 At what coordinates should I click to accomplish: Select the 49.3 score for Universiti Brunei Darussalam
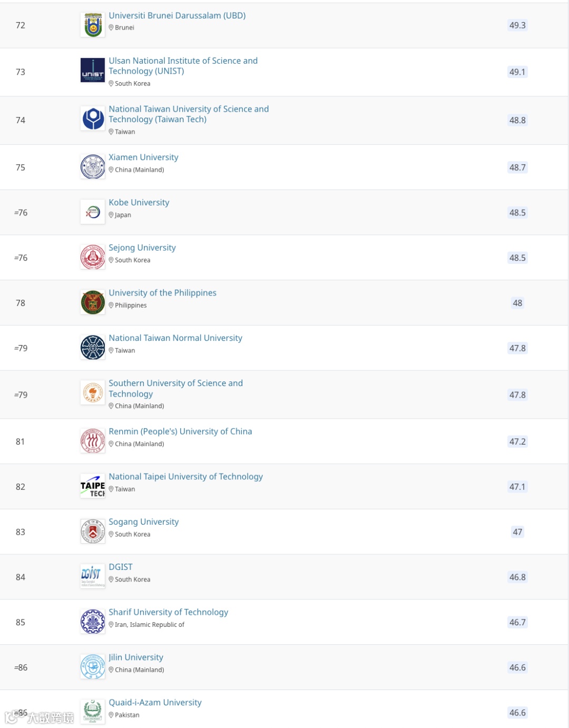517,25
